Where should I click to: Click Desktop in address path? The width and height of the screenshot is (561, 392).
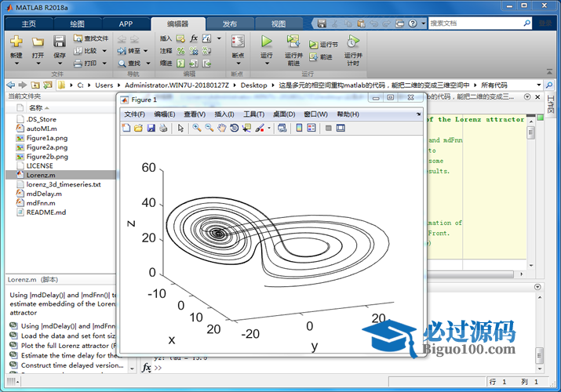click(x=253, y=85)
